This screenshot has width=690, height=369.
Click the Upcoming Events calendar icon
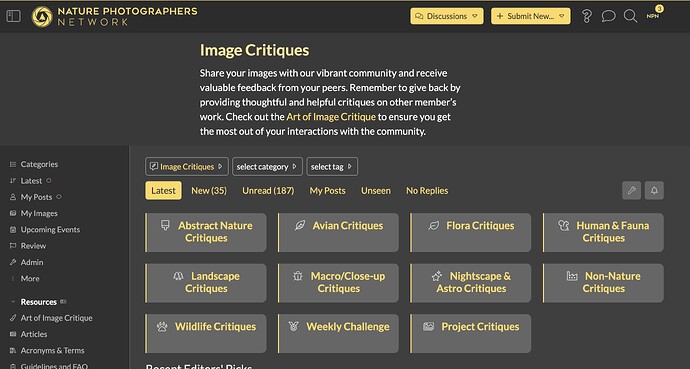[x=13, y=230]
